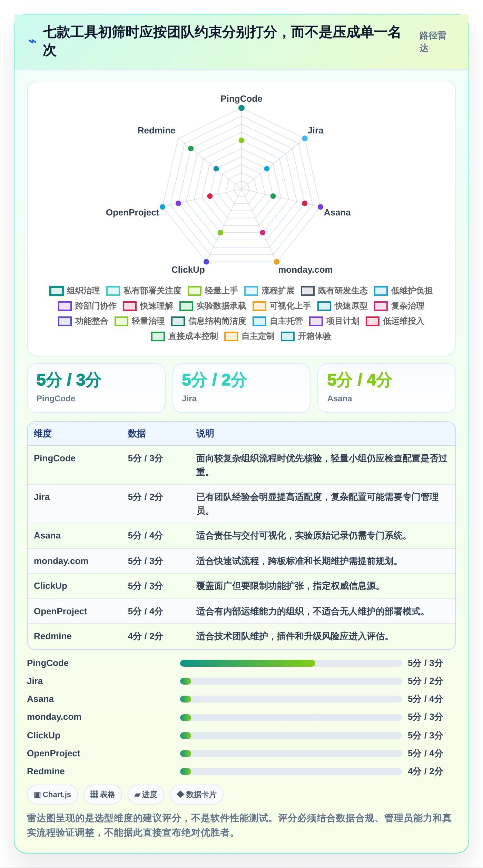This screenshot has width=483, height=868.
Task: Click the 直接成本控制 legend color box
Action: 158,336
